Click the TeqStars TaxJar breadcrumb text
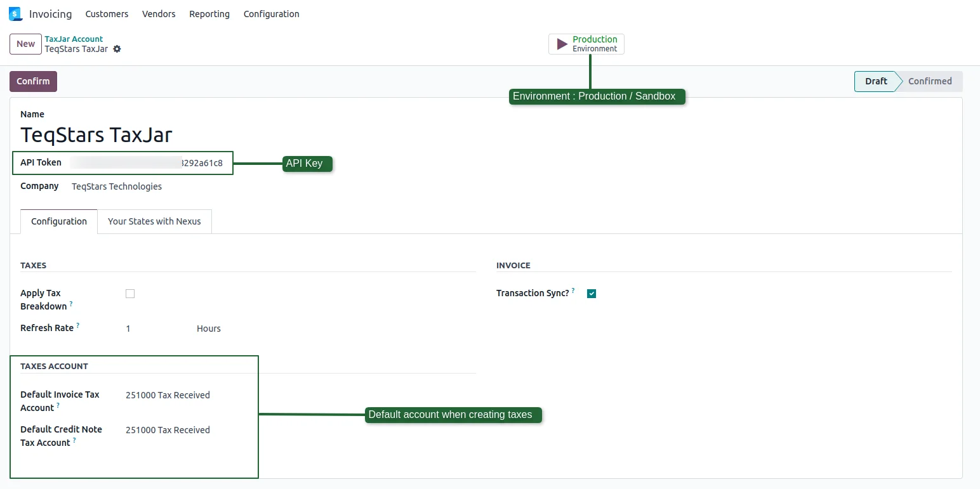 click(x=76, y=49)
